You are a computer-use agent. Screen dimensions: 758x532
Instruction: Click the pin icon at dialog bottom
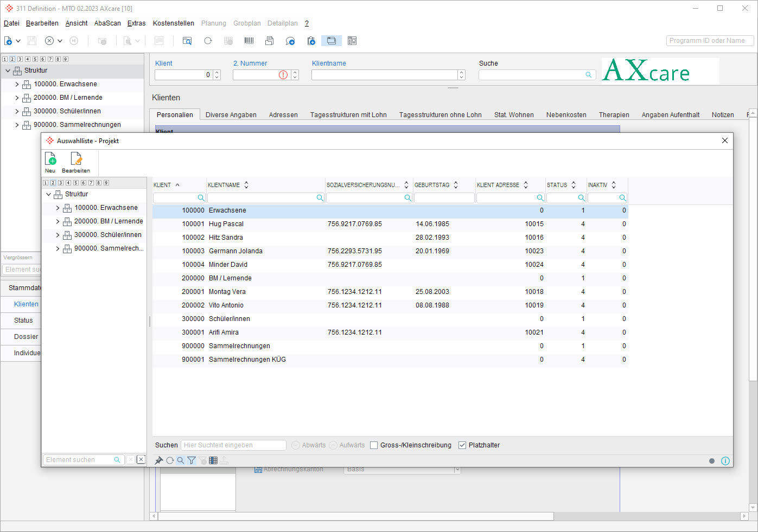tap(159, 460)
